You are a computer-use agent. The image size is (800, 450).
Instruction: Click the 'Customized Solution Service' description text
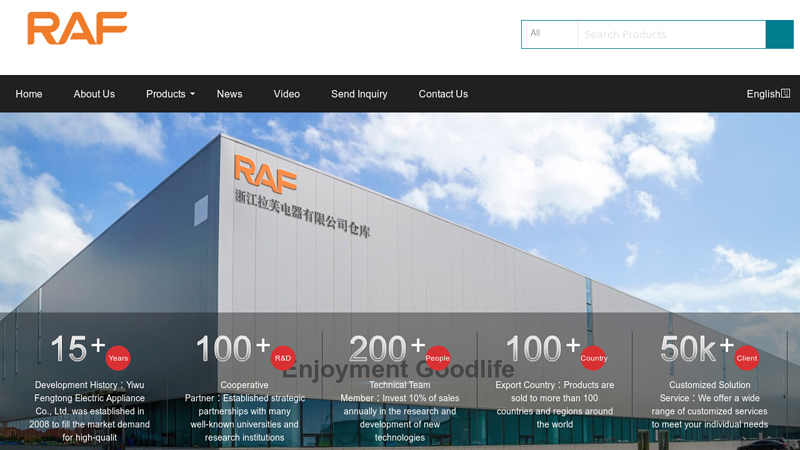click(x=710, y=405)
